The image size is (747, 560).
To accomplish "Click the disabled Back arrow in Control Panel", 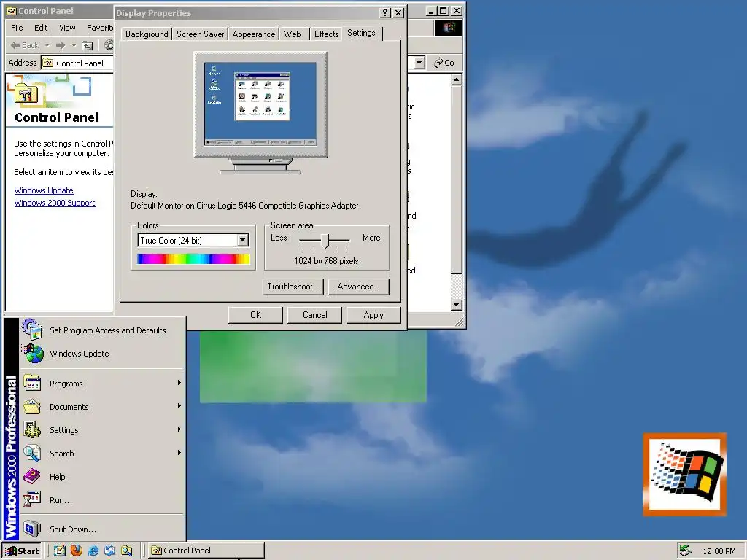I will click(x=16, y=45).
